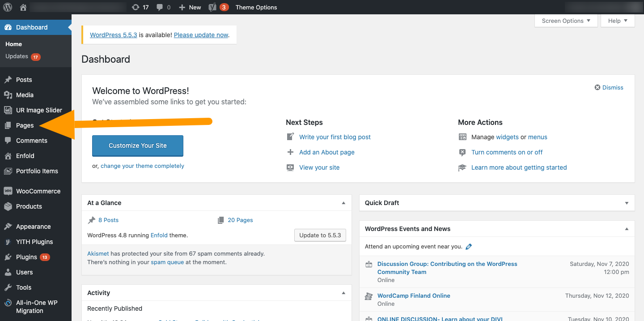Click the Comments icon in sidebar
This screenshot has height=321, width=644.
[8, 141]
